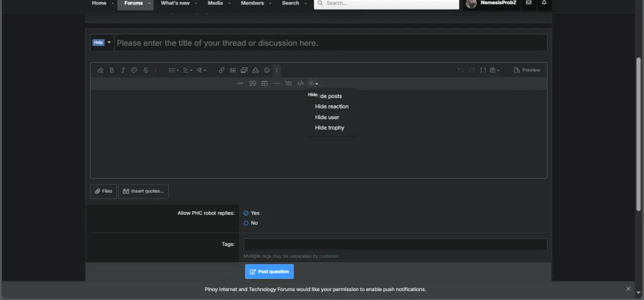
Task: Open the What's new tab
Action: [175, 3]
